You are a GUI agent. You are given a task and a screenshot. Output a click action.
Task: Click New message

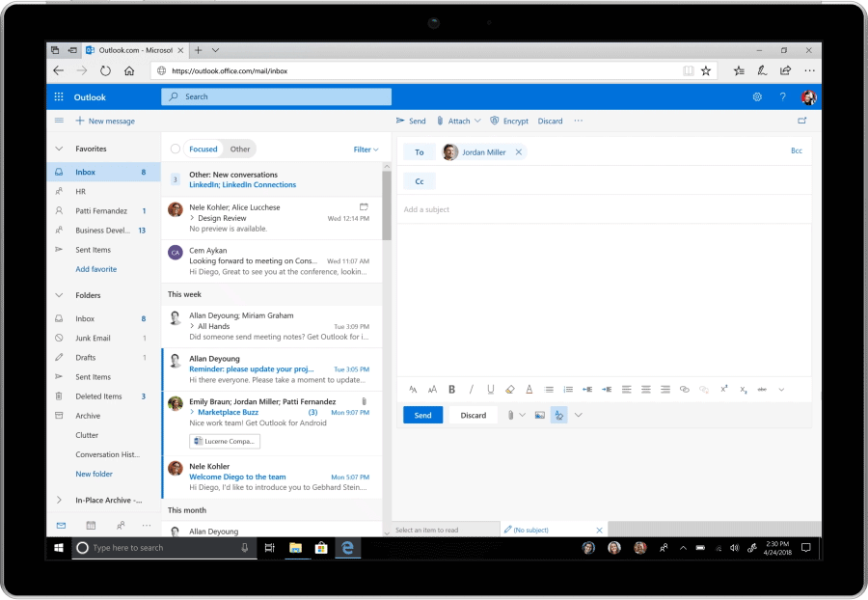pyautogui.click(x=105, y=121)
